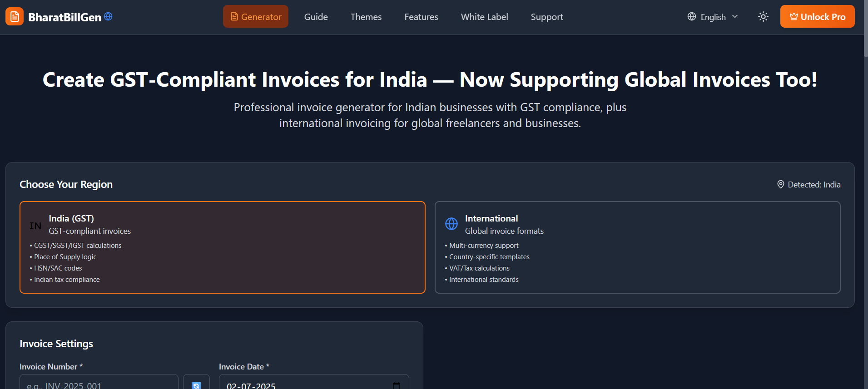Open White Label page
The height and width of the screenshot is (389, 868).
[x=485, y=17]
